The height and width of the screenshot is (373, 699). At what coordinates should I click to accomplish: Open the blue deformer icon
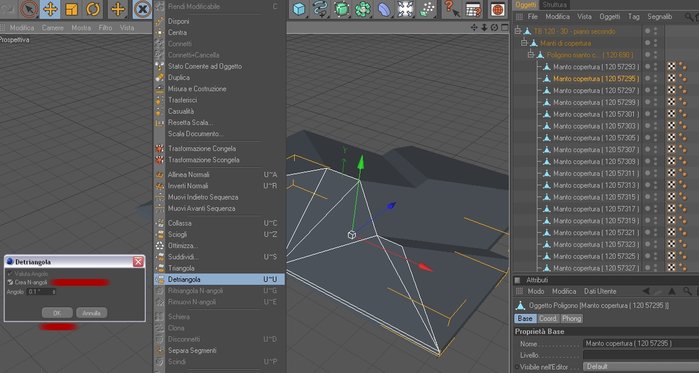(x=384, y=9)
